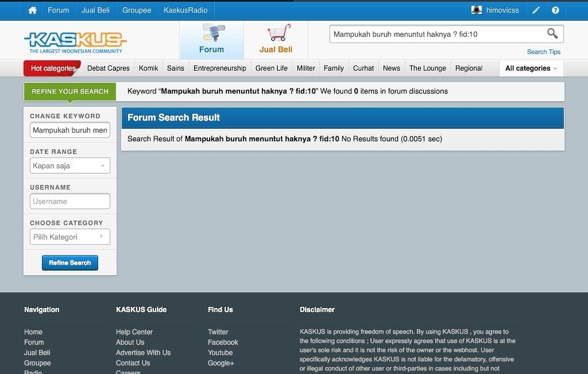Open footer Home link

(33, 332)
